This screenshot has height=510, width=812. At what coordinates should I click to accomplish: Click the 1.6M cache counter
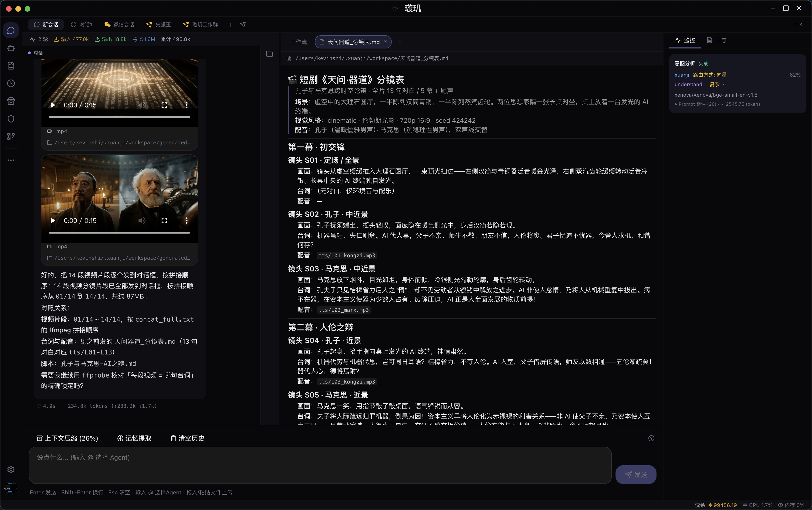pos(144,39)
